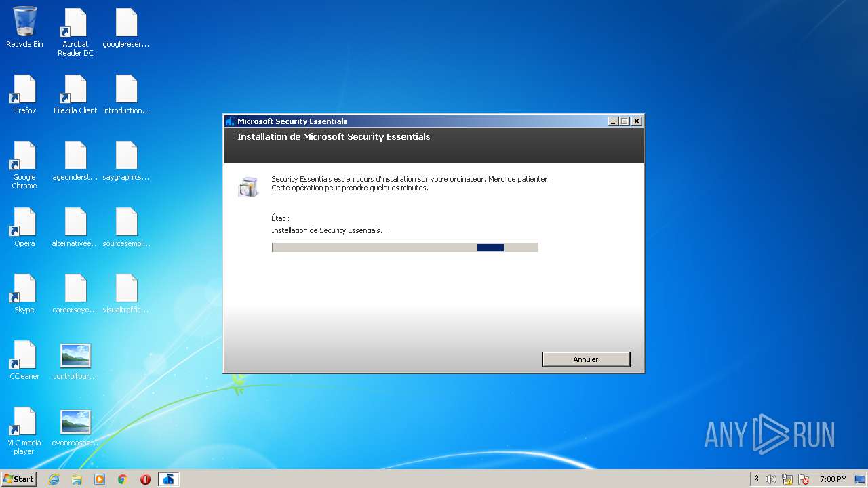Viewport: 868px width, 488px height.
Task: Select the VLC media player shortcut
Action: tap(24, 431)
